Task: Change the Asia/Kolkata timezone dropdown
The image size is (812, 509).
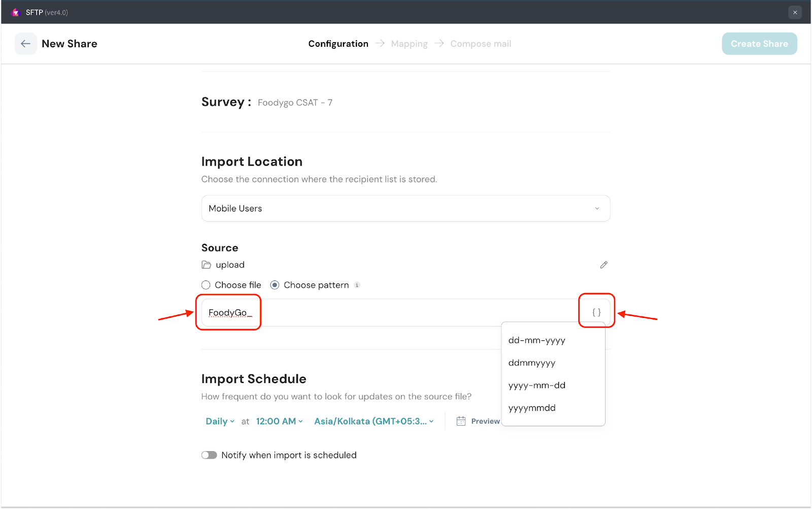Action: click(x=374, y=421)
